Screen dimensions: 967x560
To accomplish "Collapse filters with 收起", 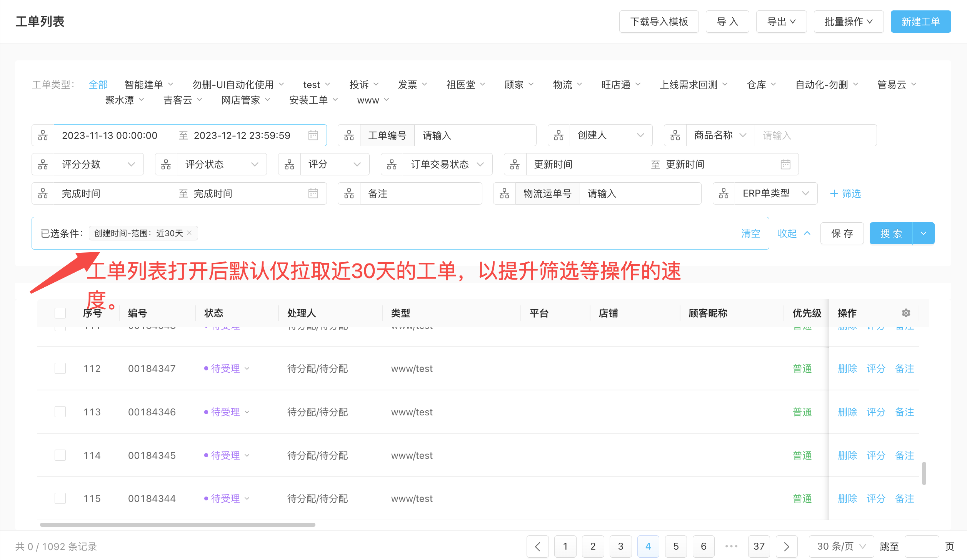I will coord(794,233).
